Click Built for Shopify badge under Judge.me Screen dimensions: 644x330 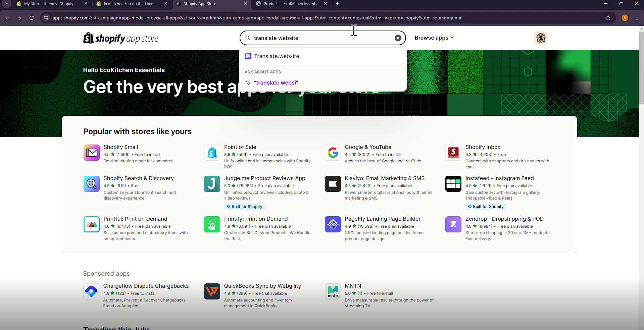click(x=245, y=207)
